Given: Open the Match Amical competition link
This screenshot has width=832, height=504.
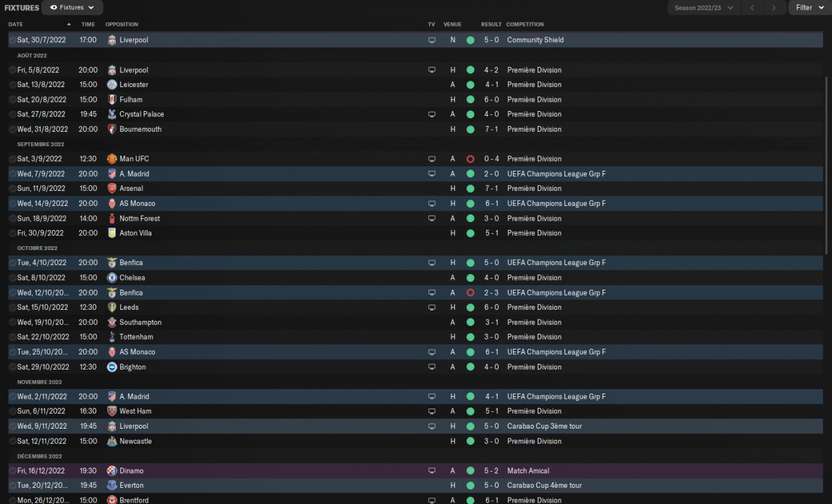Looking at the screenshot, I should (528, 471).
